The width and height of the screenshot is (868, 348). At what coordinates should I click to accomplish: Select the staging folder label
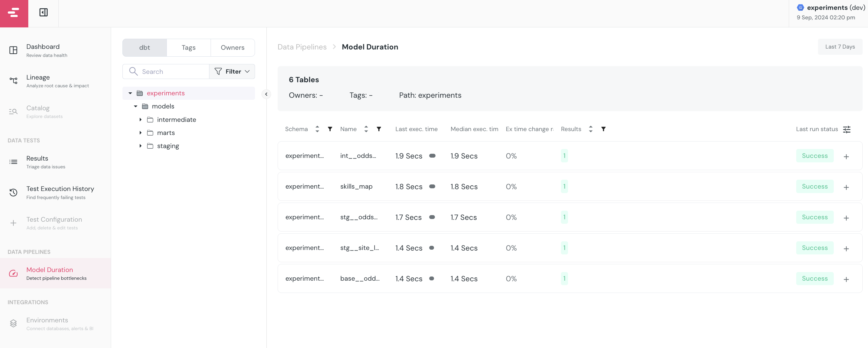(168, 146)
